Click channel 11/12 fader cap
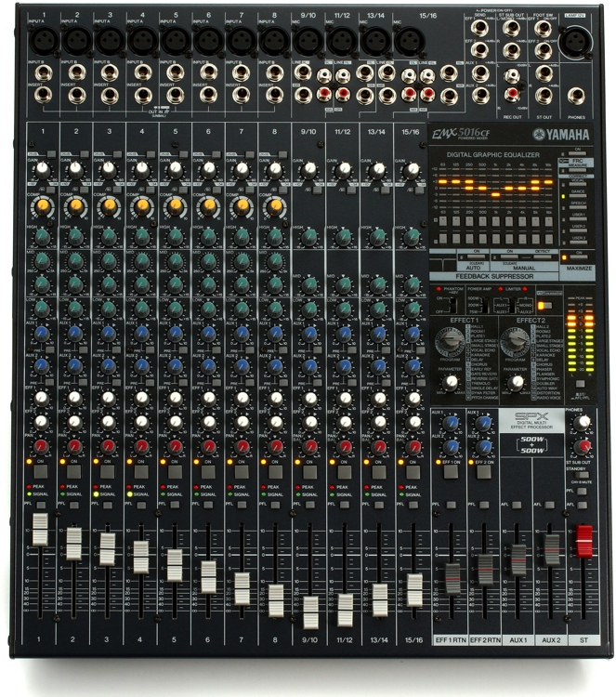Viewport: 616px width, 697px height. (346, 610)
